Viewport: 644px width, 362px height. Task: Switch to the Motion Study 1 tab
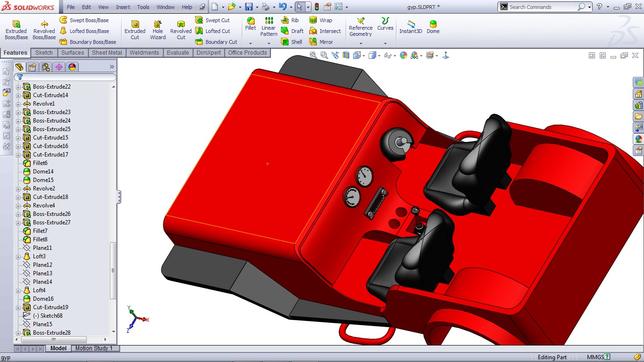(94, 348)
